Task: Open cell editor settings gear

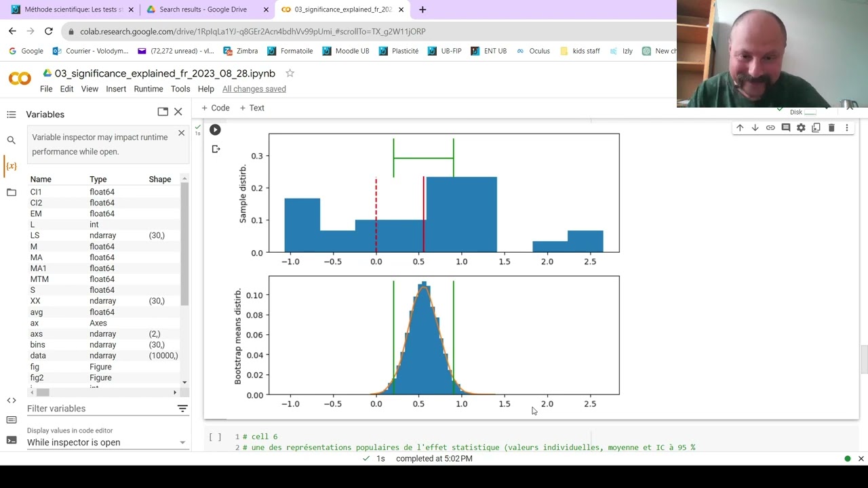Action: point(801,127)
